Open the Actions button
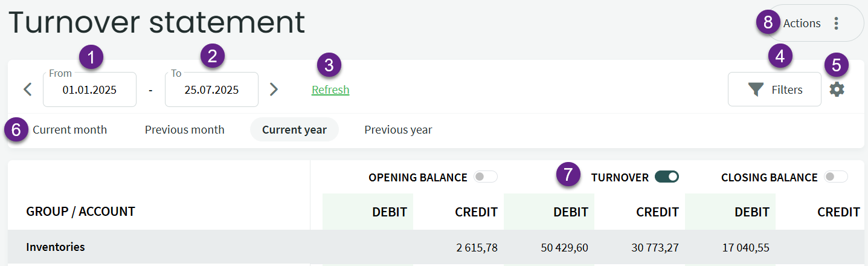 [802, 24]
